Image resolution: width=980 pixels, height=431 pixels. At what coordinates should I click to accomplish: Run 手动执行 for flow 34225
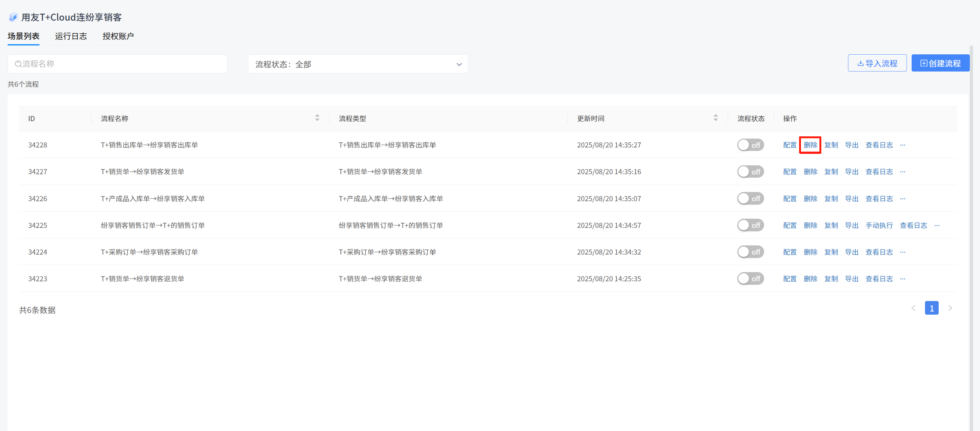[x=879, y=225]
